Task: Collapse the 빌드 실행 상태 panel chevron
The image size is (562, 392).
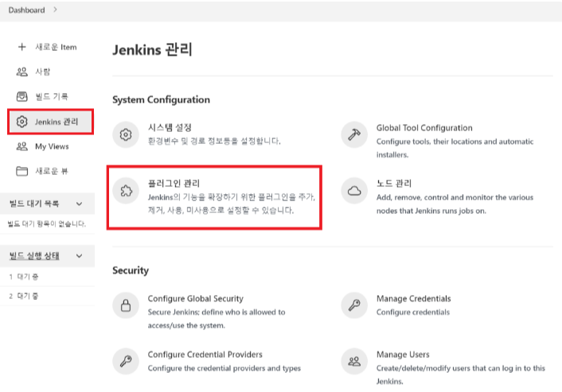Action: pyautogui.click(x=80, y=256)
